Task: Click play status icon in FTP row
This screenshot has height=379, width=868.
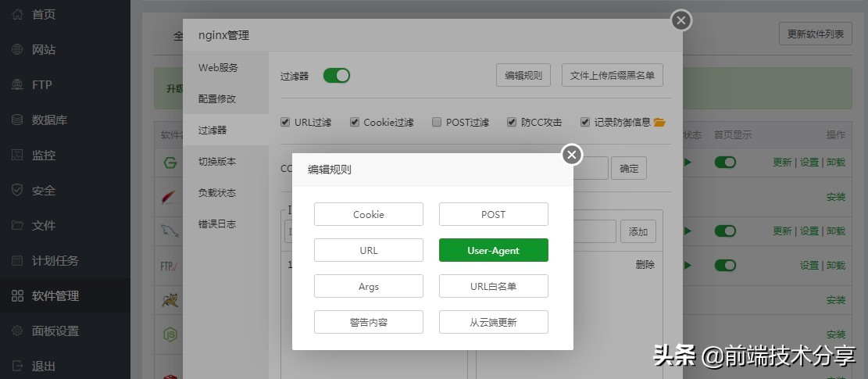Action: point(688,266)
